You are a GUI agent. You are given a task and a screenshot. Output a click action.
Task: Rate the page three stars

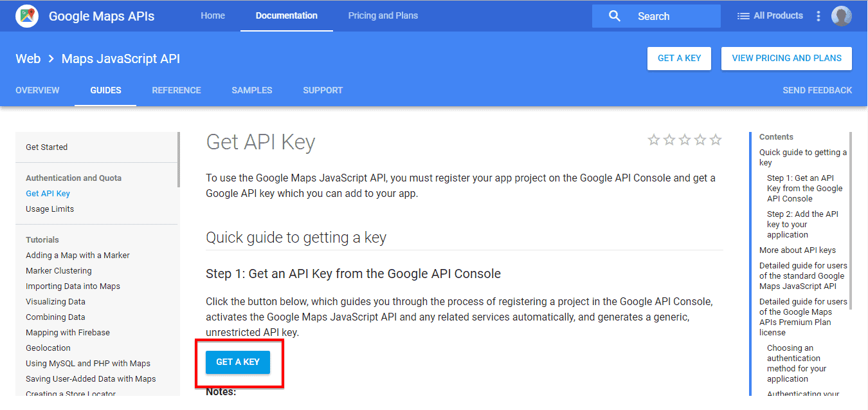(x=685, y=140)
